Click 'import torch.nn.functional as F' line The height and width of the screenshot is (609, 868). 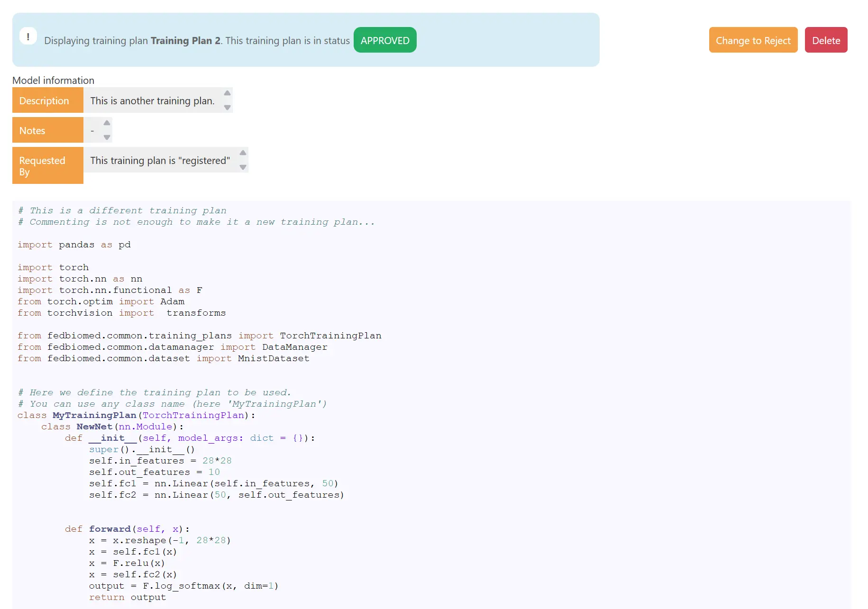[x=110, y=290]
